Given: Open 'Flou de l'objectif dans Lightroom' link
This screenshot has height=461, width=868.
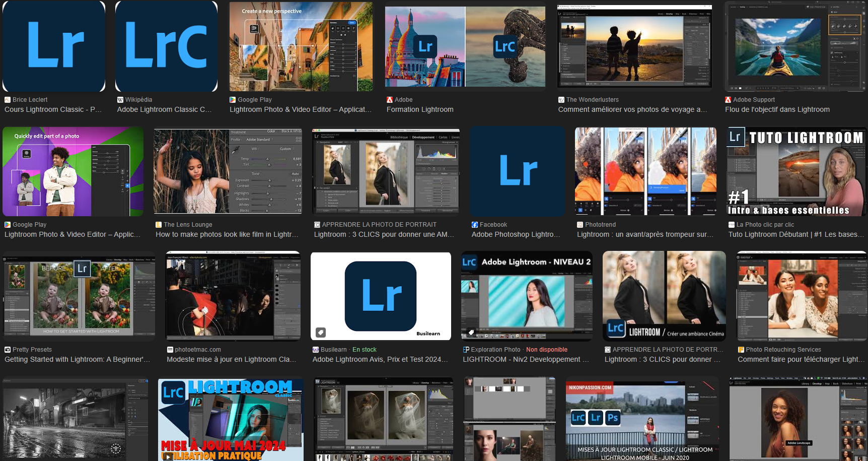Looking at the screenshot, I should [x=777, y=109].
